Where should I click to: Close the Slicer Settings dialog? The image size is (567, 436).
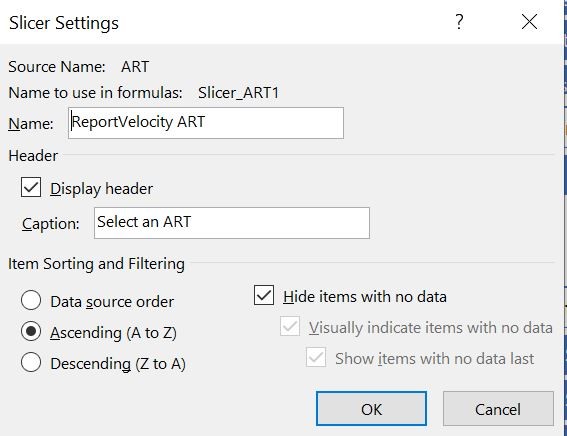(529, 22)
